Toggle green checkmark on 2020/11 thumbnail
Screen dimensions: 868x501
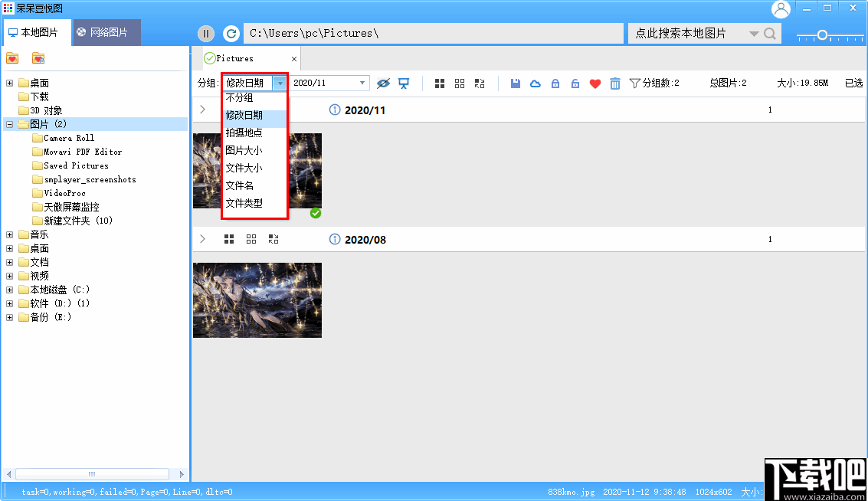pos(316,213)
